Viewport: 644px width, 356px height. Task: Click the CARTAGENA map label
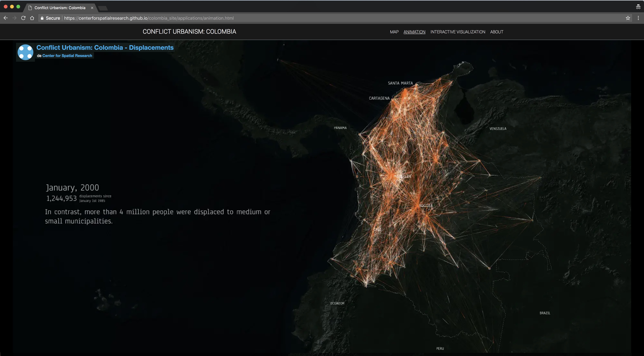pyautogui.click(x=379, y=98)
